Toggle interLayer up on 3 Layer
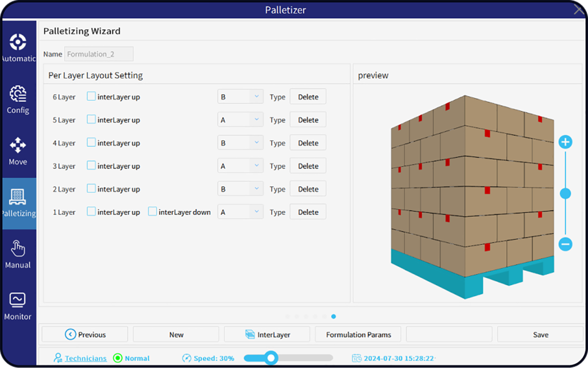Image resolution: width=588 pixels, height=368 pixels. (91, 166)
